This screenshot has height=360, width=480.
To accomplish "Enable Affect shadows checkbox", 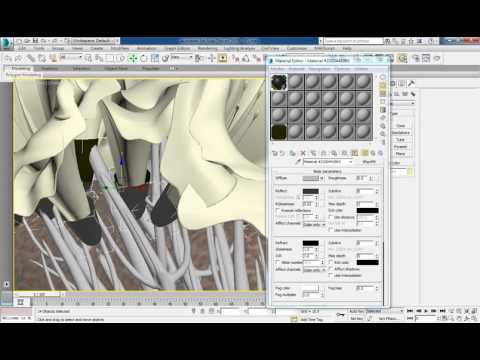I will (x=331, y=269).
